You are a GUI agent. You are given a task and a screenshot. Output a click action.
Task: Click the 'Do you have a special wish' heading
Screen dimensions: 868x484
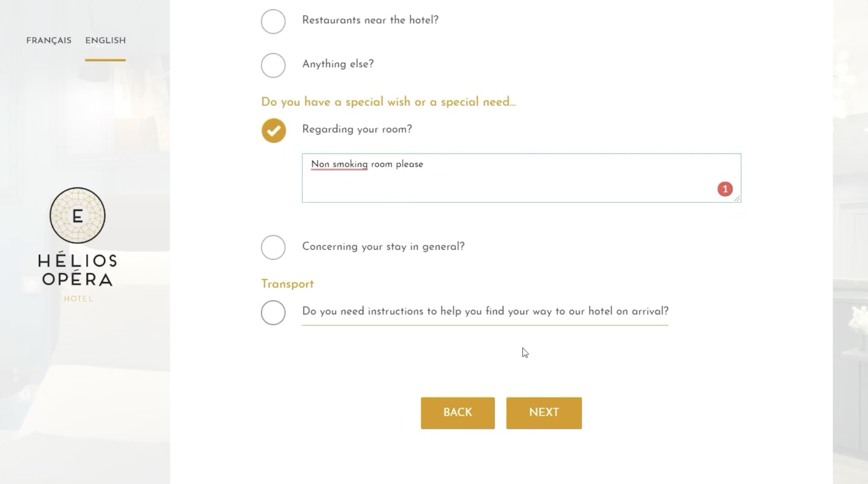(x=388, y=102)
